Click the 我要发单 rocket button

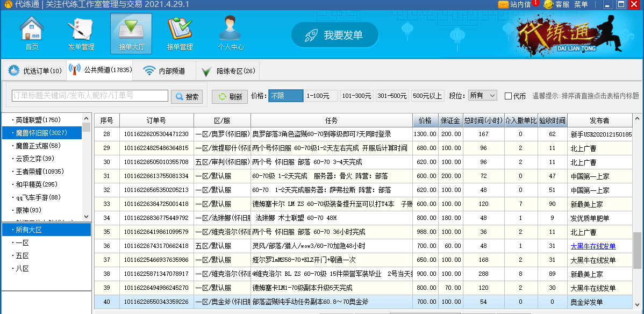click(x=334, y=35)
